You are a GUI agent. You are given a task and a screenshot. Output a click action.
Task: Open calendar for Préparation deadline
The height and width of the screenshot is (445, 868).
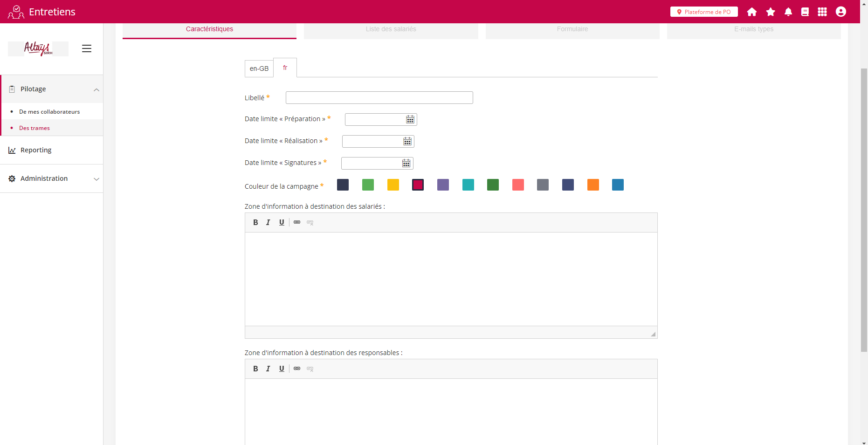click(410, 120)
